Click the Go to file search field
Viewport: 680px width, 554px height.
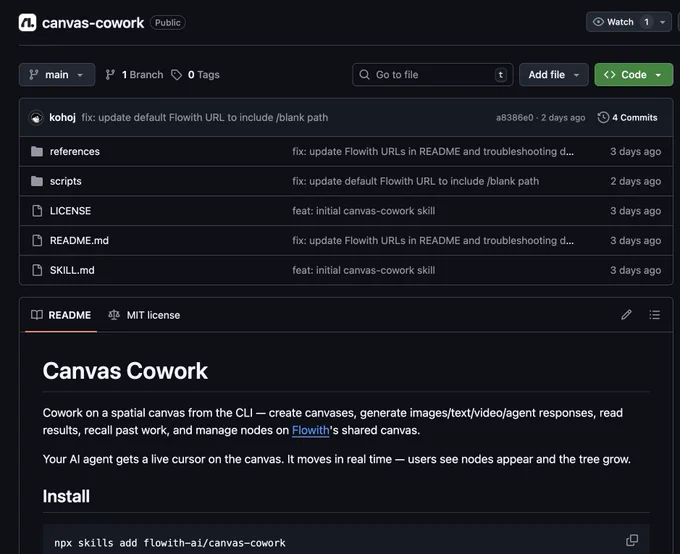(432, 75)
